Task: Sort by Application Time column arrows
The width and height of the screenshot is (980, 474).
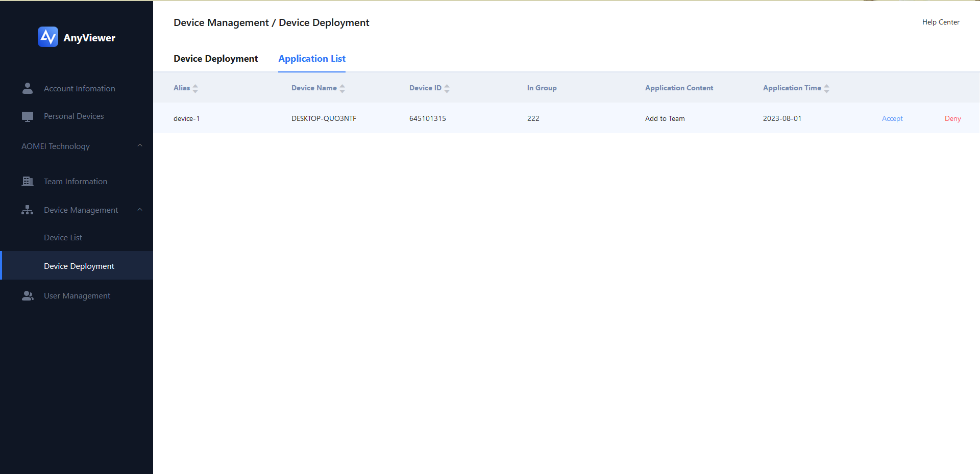Action: [x=826, y=88]
